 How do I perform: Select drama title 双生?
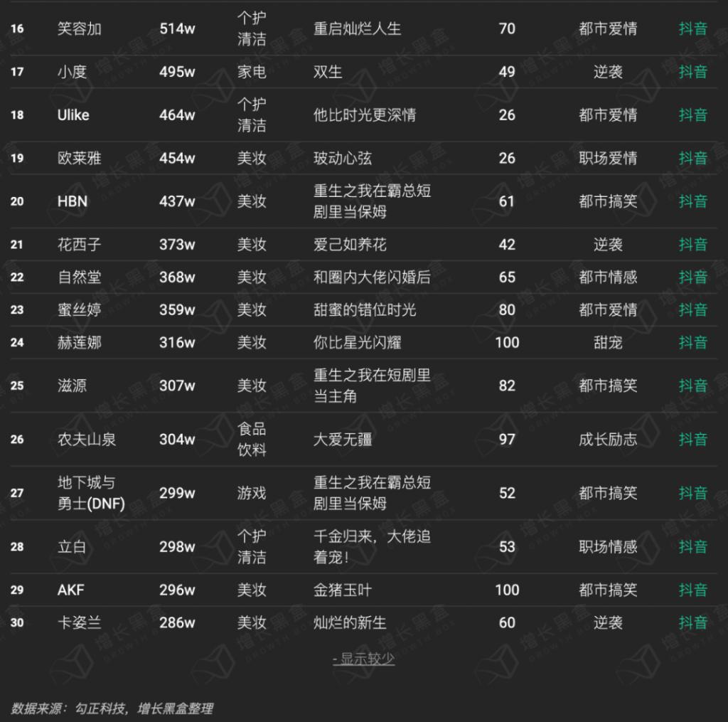328,72
